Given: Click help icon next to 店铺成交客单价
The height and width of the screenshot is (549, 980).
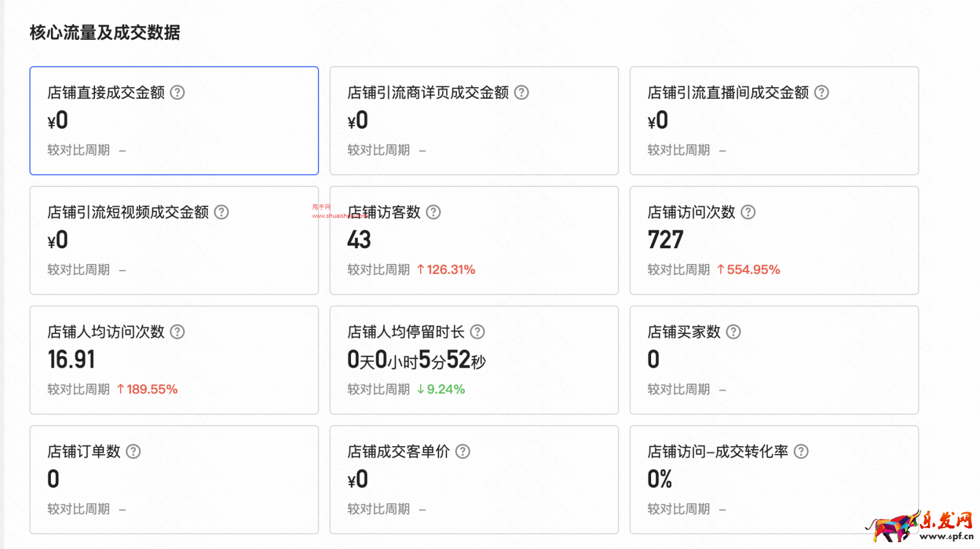Looking at the screenshot, I should (x=462, y=452).
